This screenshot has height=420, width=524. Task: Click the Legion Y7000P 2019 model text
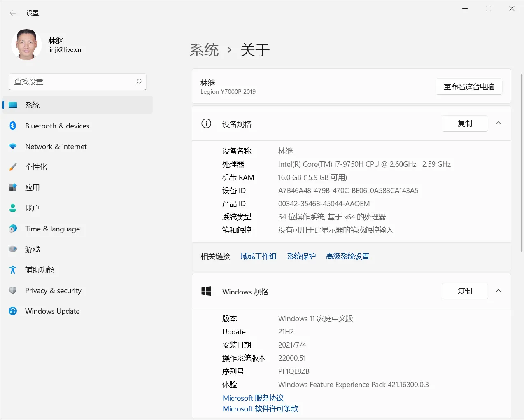click(228, 92)
